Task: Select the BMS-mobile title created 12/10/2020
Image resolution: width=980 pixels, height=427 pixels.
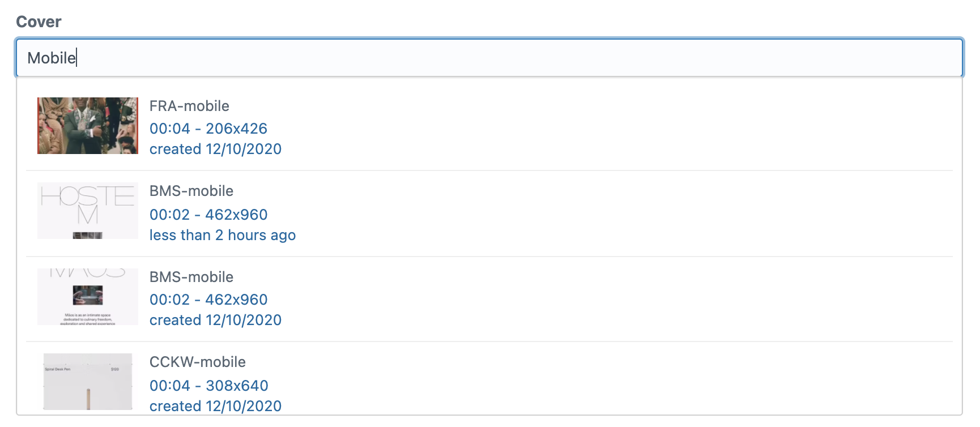Action: (191, 277)
